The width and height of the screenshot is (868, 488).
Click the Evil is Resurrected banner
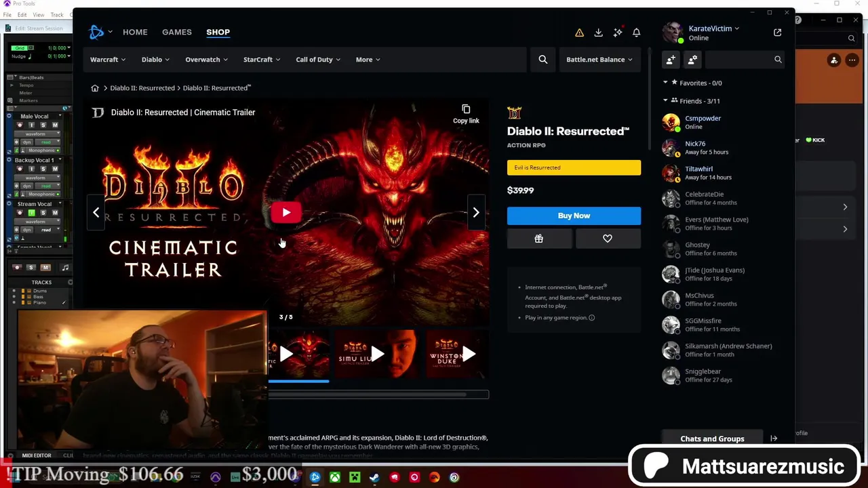click(x=574, y=167)
